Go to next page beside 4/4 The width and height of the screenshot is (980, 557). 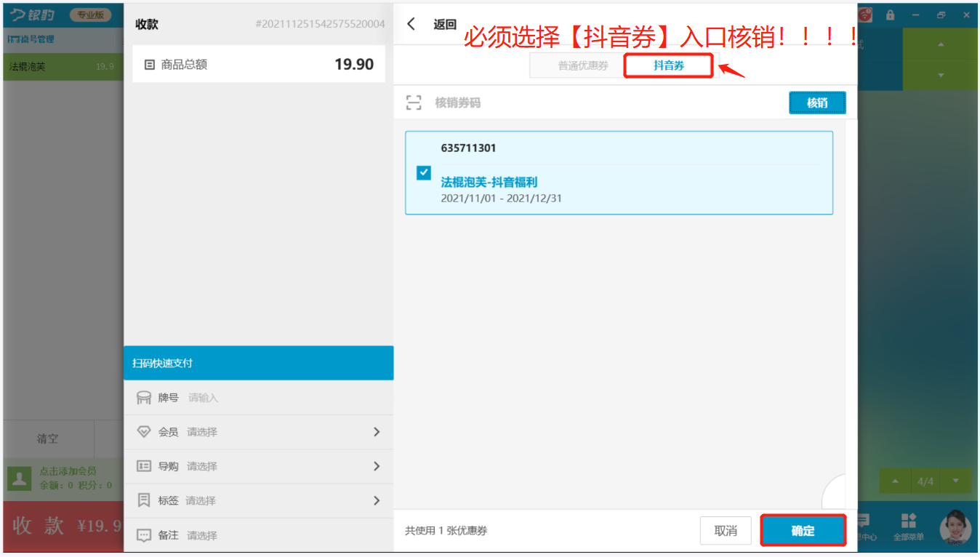click(956, 481)
